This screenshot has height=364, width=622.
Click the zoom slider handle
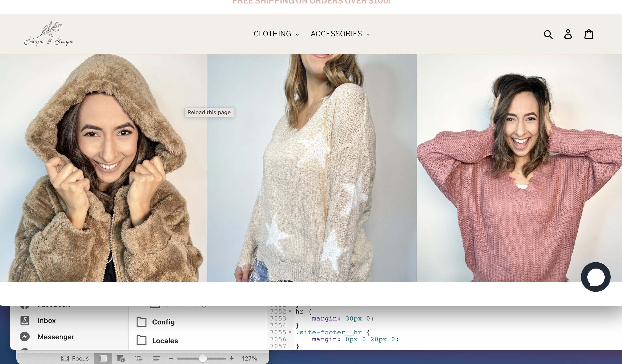(x=203, y=358)
